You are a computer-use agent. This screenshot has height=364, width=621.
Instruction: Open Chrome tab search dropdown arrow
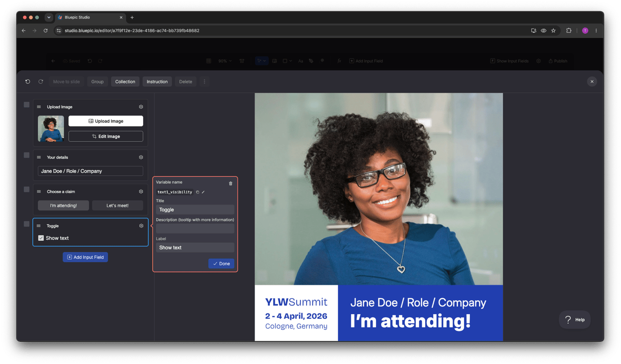click(49, 18)
